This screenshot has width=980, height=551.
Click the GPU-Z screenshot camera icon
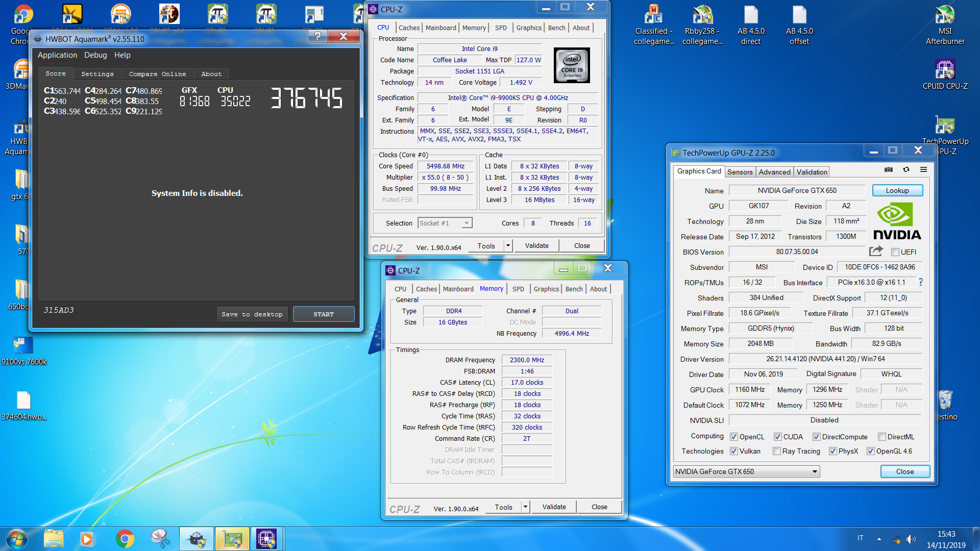pos(889,169)
